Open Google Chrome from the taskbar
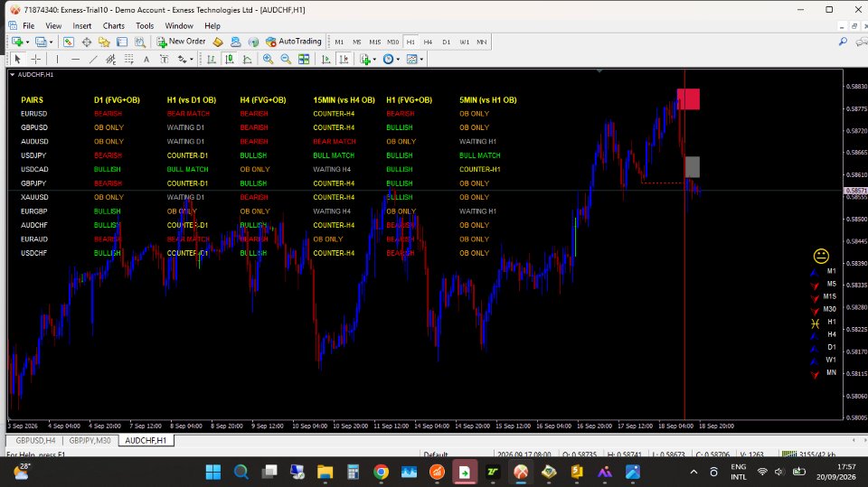The image size is (868, 487). point(381,472)
